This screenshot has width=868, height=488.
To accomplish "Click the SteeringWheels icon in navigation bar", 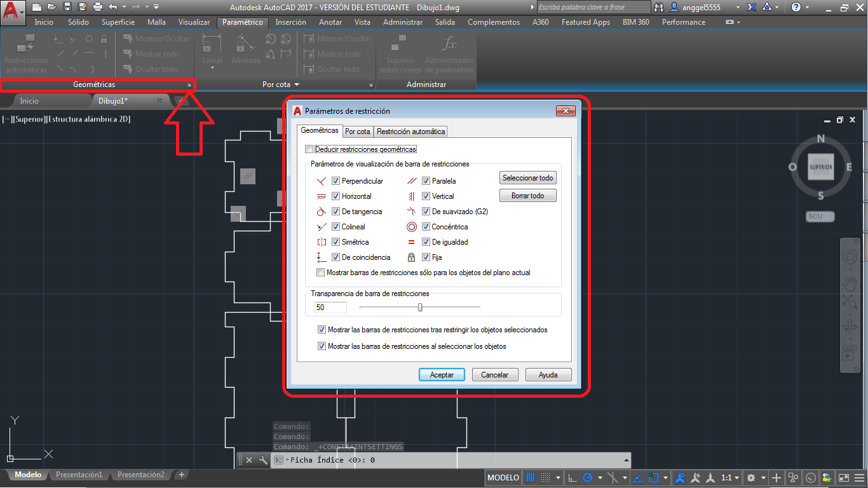I will coord(850,257).
